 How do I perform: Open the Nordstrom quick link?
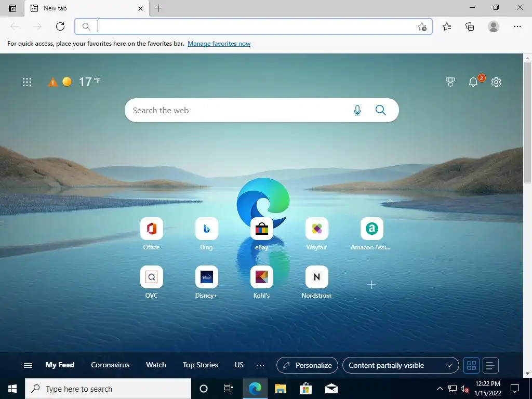[316, 282]
